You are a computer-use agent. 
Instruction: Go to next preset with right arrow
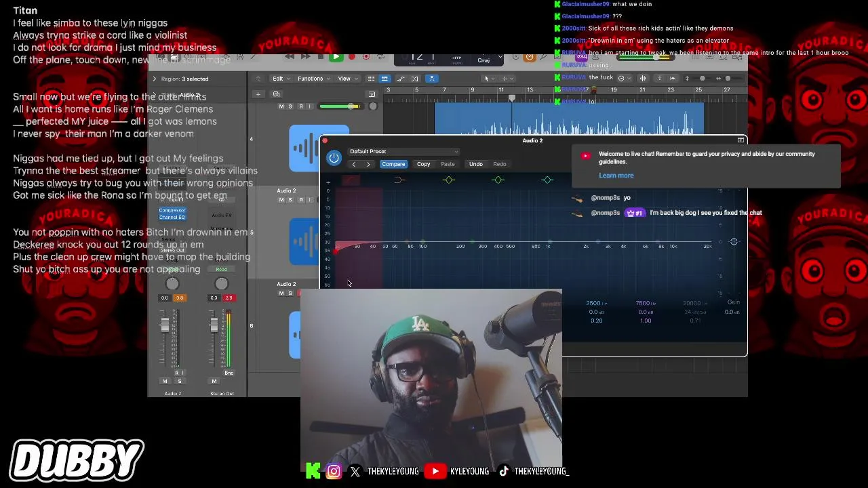click(368, 164)
